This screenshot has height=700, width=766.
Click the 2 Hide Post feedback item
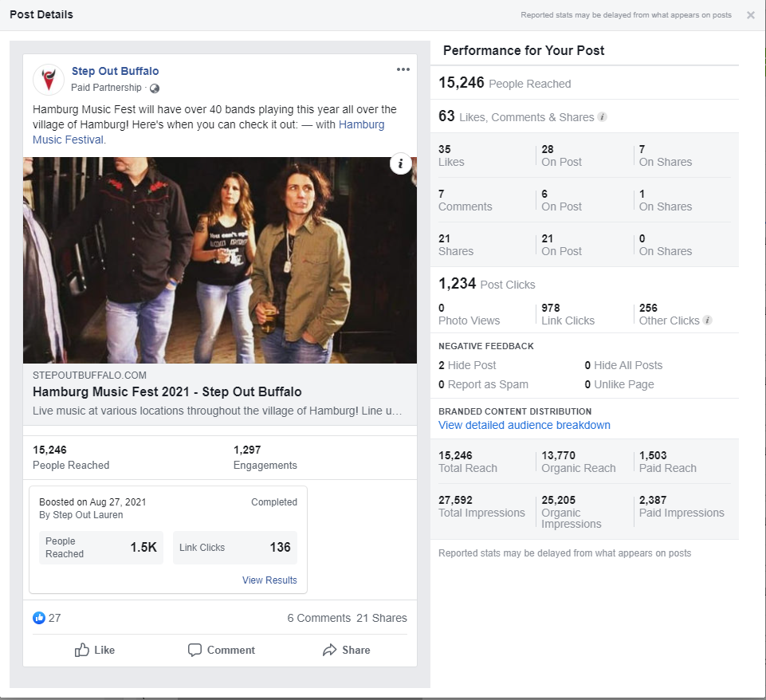click(x=467, y=365)
